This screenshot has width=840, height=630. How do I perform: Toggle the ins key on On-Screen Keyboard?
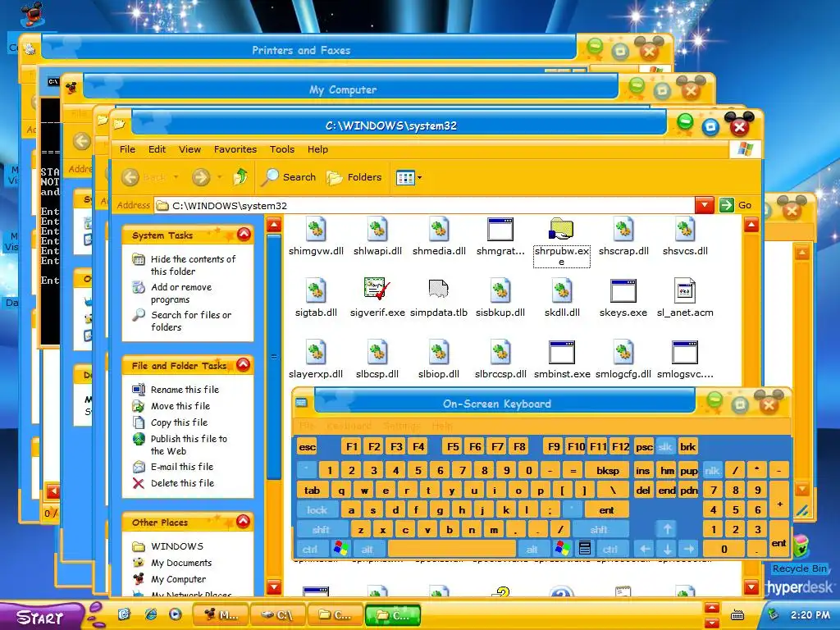(642, 470)
